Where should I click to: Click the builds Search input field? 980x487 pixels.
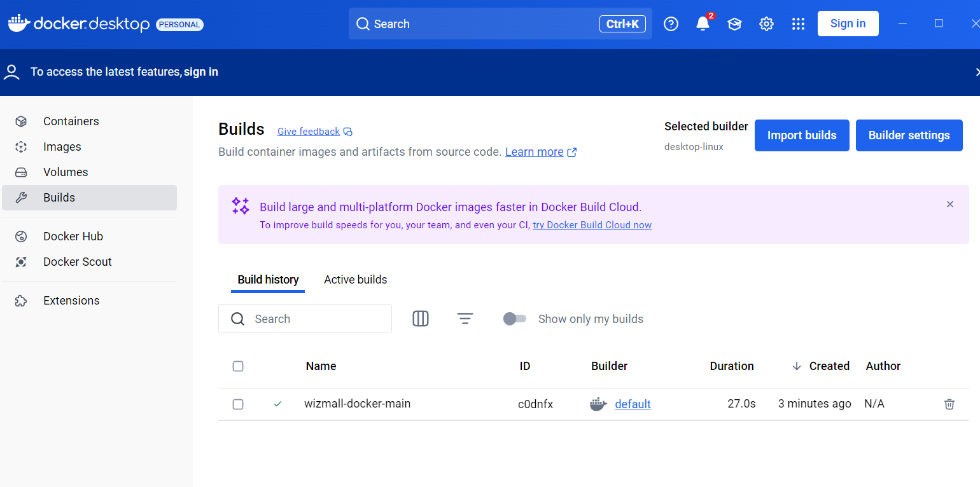coord(305,319)
